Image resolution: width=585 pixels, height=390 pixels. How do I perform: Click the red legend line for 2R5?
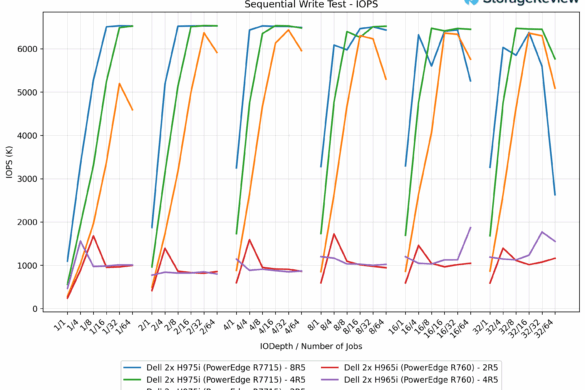(329, 368)
